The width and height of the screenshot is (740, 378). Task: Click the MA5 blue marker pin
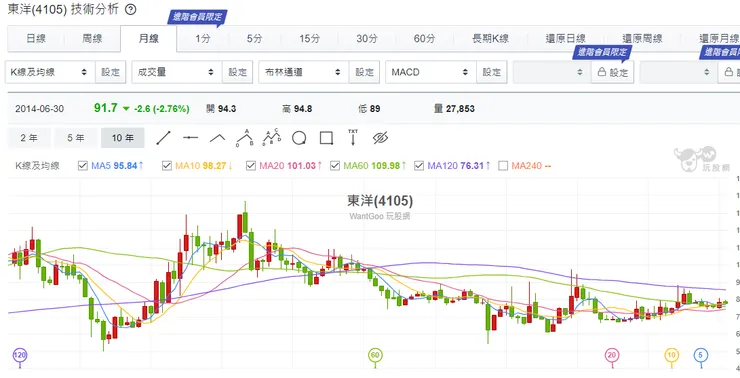701,356
